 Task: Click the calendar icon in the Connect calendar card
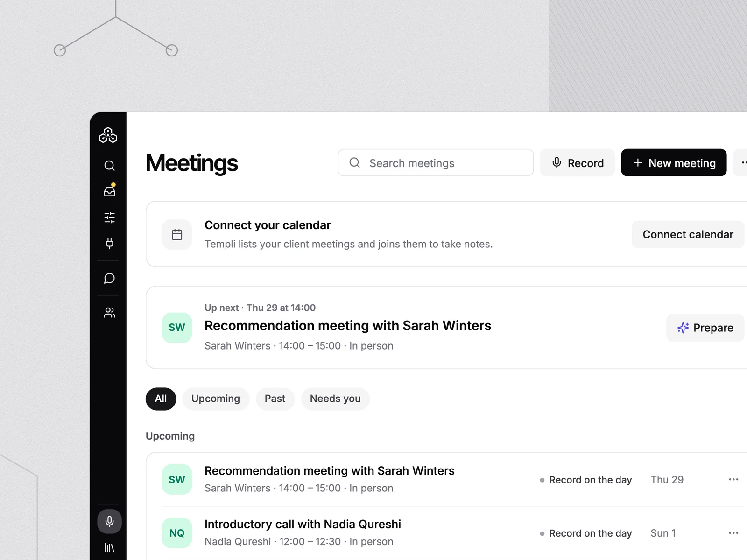(177, 234)
